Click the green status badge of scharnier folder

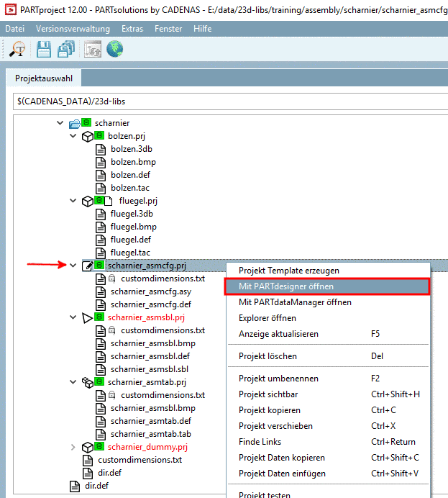click(x=86, y=122)
